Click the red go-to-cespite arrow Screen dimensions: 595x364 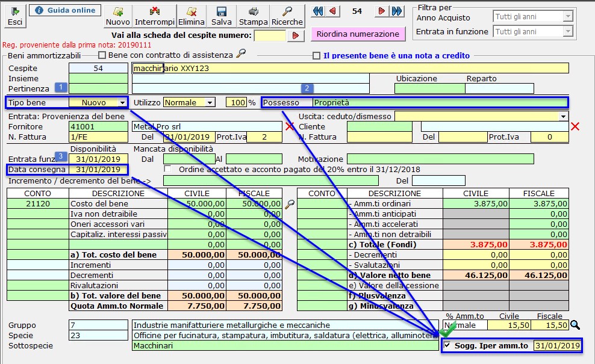pos(296,35)
